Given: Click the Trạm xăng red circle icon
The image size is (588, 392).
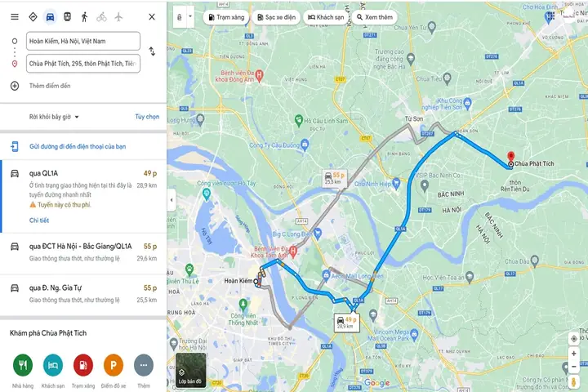Looking at the screenshot, I should coord(83,365).
